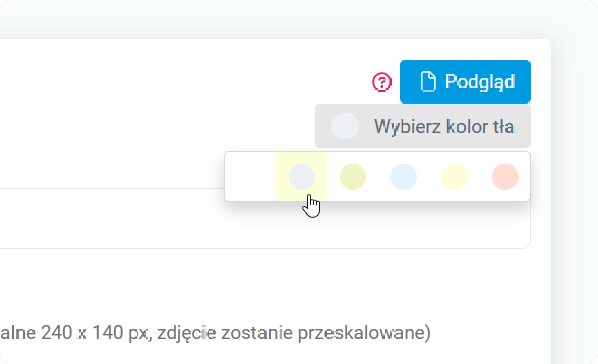
Task: Pick the olive green color circle
Action: point(352,177)
